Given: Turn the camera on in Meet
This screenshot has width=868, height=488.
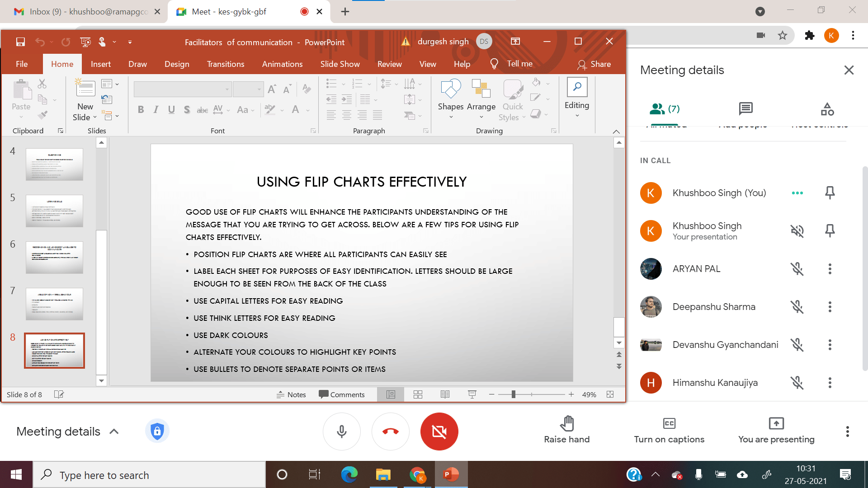Looking at the screenshot, I should (439, 432).
